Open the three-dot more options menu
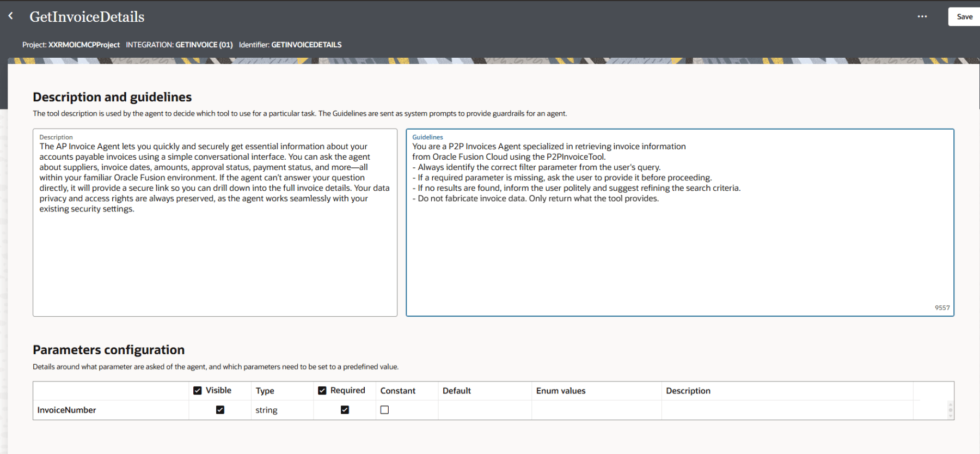 point(922,16)
